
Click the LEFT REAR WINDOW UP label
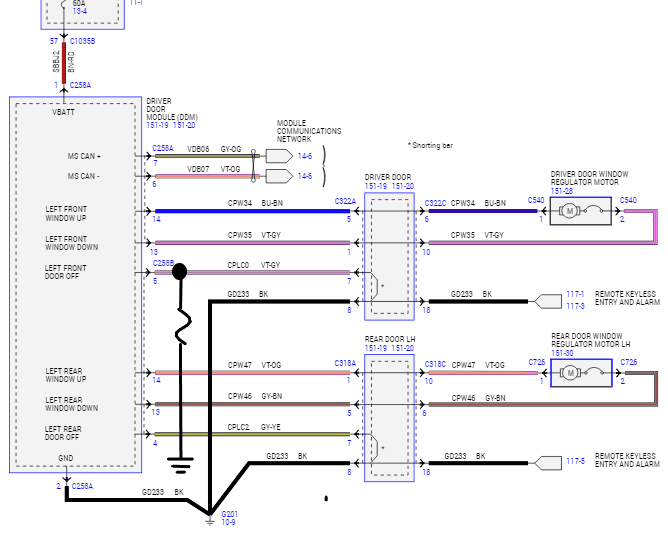tap(66, 375)
